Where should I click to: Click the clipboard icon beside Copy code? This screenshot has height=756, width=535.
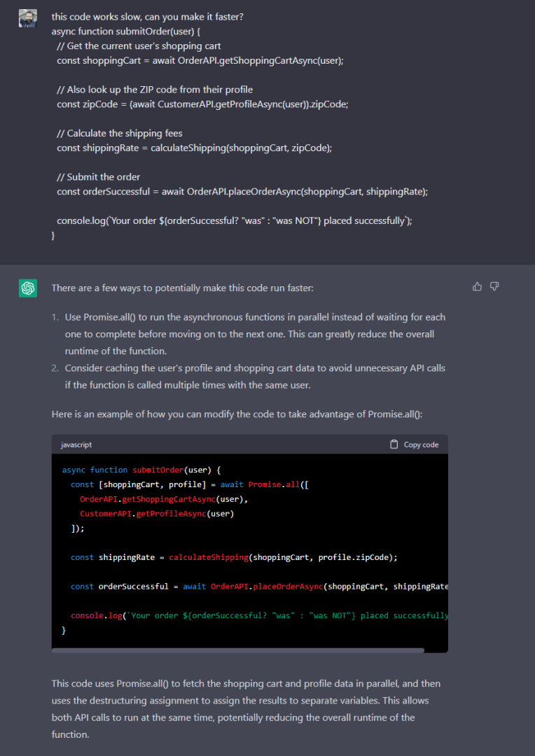tap(394, 444)
